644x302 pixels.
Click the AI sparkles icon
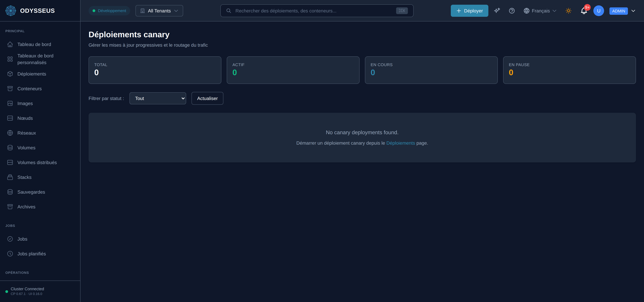pyautogui.click(x=497, y=11)
